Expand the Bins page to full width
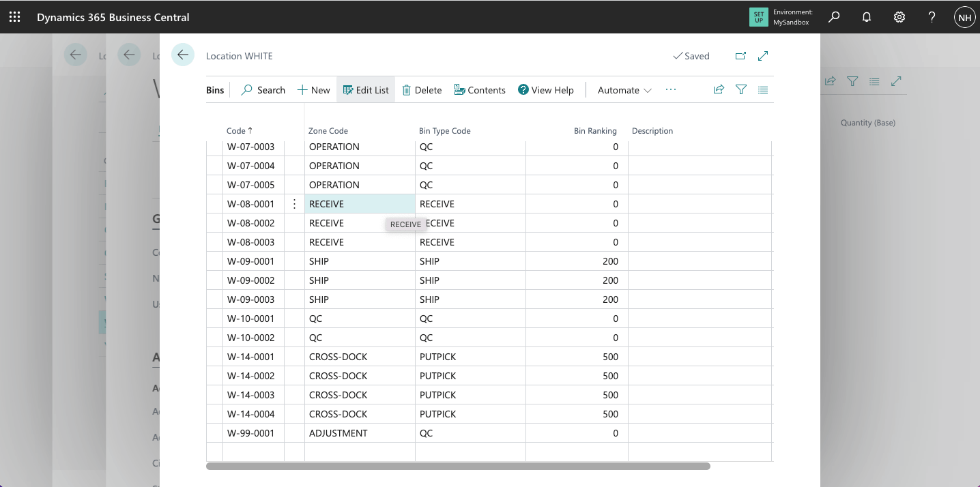 [x=764, y=56]
